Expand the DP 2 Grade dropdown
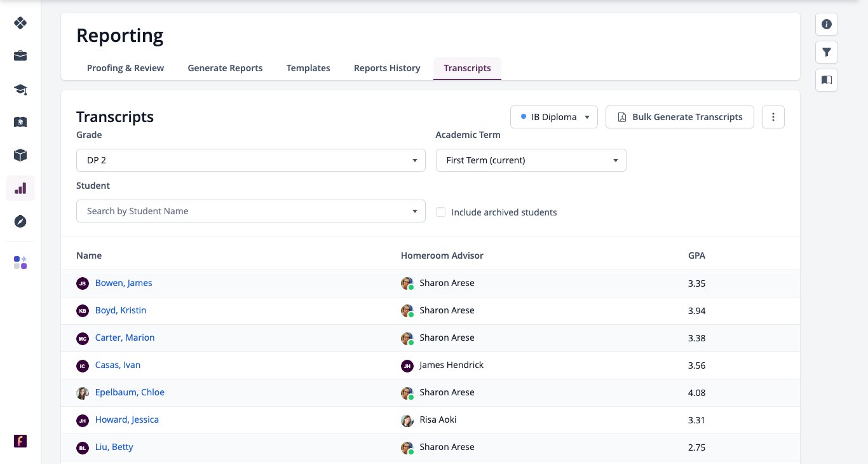Image resolution: width=868 pixels, height=464 pixels. (x=251, y=160)
